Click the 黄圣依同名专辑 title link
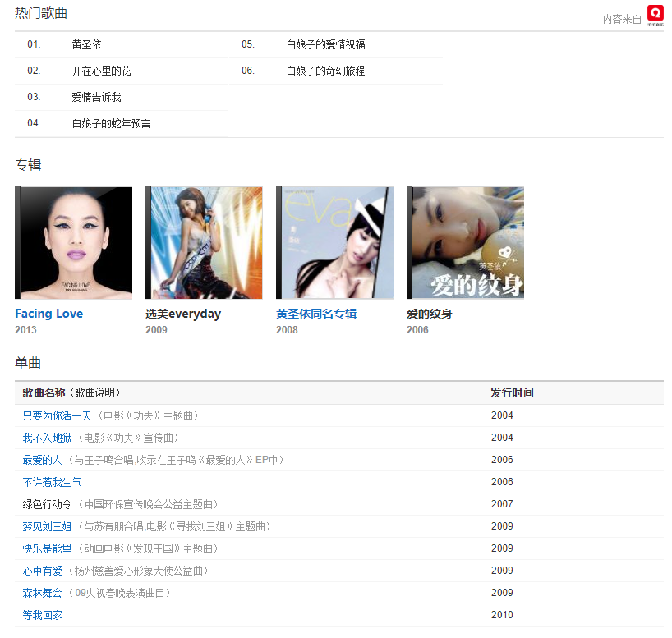 316,314
